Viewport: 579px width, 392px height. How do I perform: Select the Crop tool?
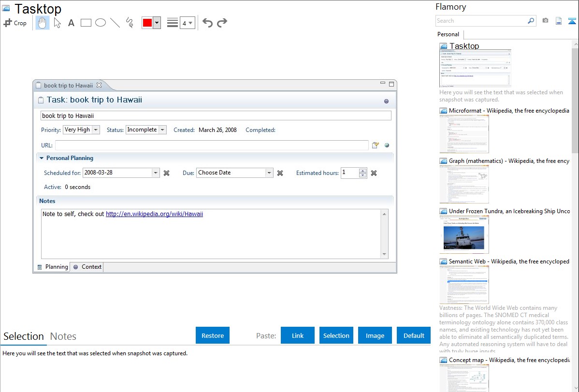(15, 23)
